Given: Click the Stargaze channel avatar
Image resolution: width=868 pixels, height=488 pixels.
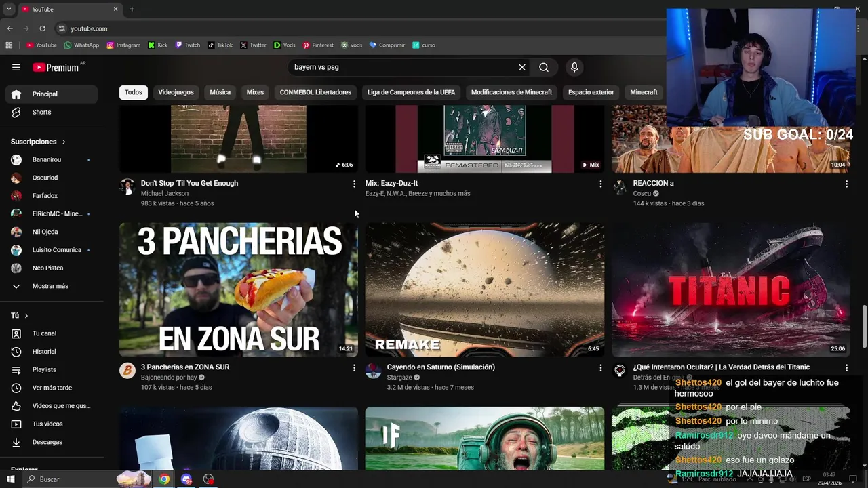Looking at the screenshot, I should pyautogui.click(x=374, y=370).
